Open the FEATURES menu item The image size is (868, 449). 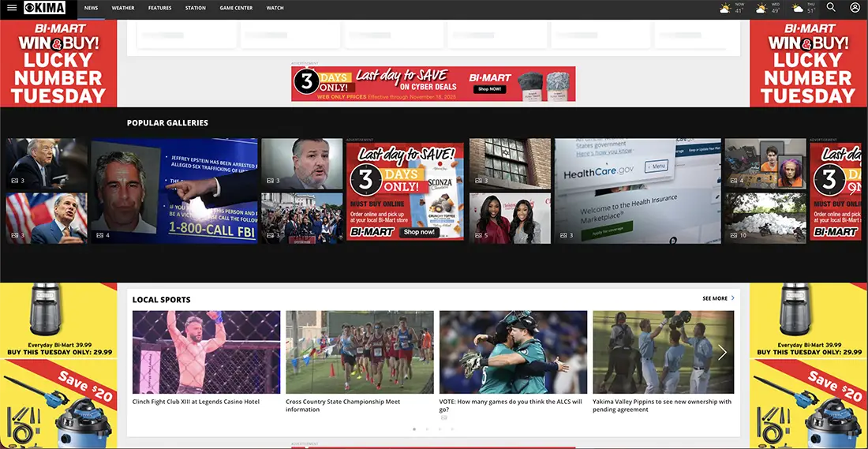[x=160, y=9]
